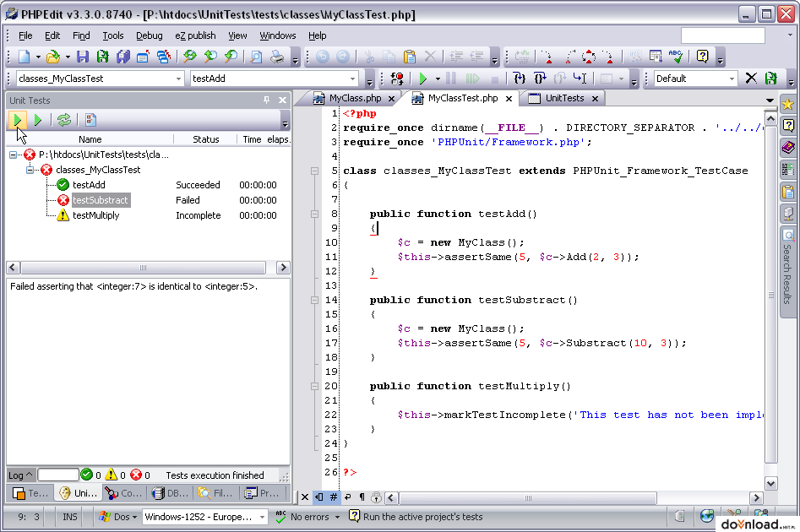800x532 pixels.
Task: Click the Close all documents toolbar icon
Action: [x=163, y=57]
